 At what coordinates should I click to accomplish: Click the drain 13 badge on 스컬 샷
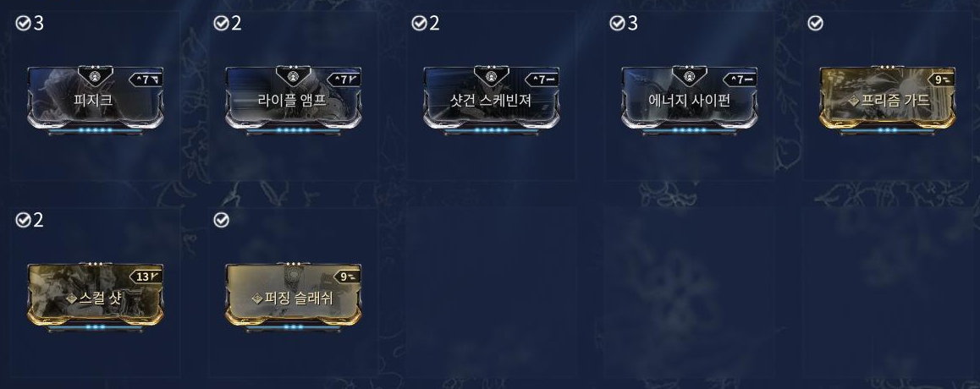[x=146, y=276]
